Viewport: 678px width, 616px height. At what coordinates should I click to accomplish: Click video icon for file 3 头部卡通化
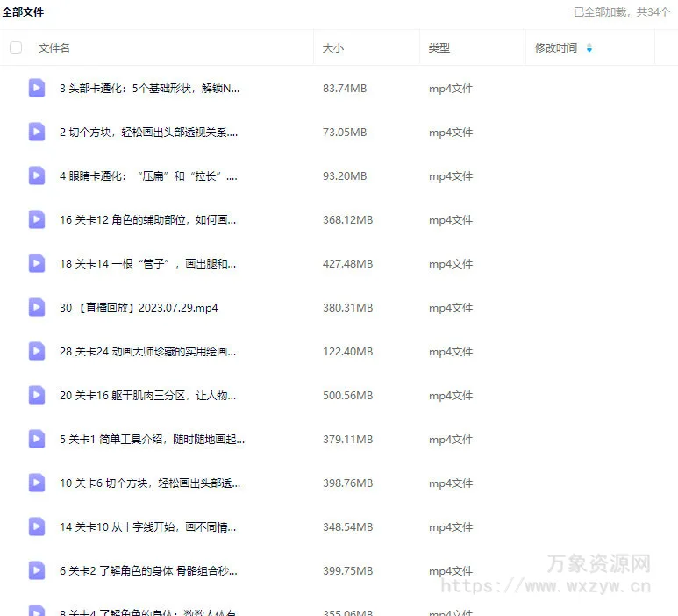(37, 88)
